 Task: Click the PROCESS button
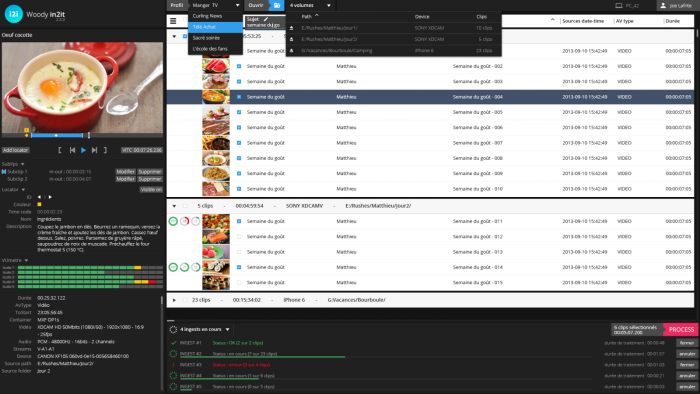coord(681,329)
